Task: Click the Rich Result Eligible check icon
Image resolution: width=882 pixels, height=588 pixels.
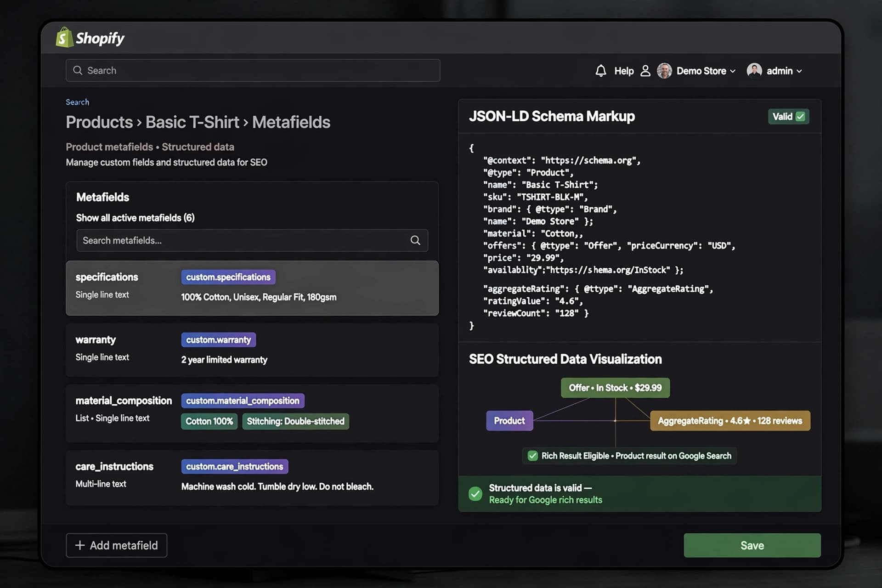Action: [x=532, y=456]
